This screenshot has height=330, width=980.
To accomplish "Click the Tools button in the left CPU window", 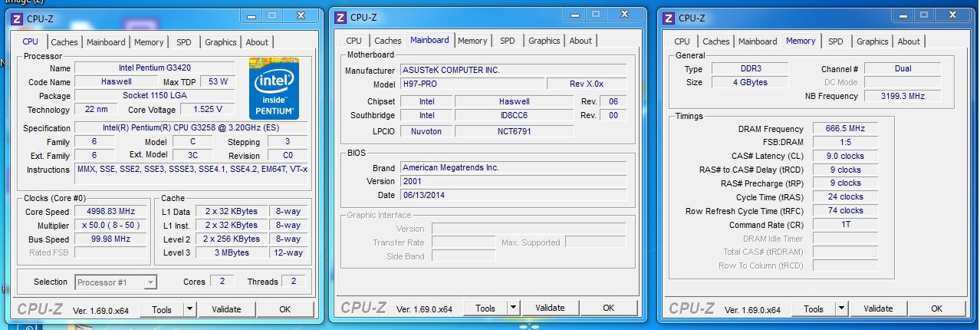I will 162,309.
